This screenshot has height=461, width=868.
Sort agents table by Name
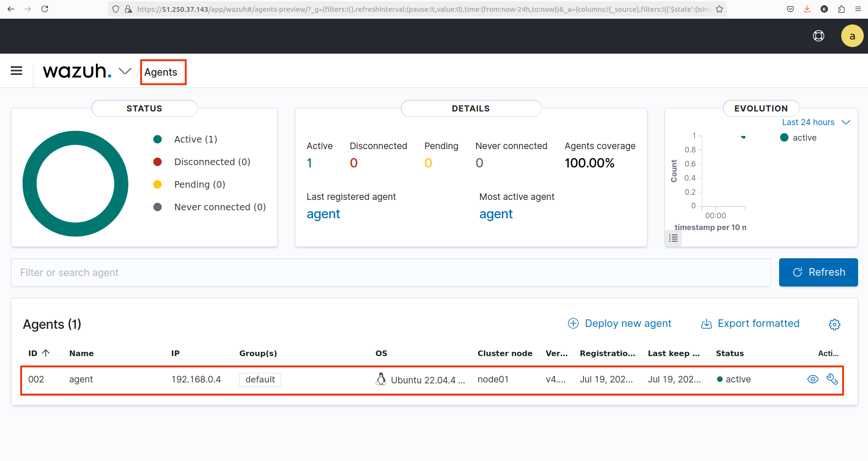point(81,353)
